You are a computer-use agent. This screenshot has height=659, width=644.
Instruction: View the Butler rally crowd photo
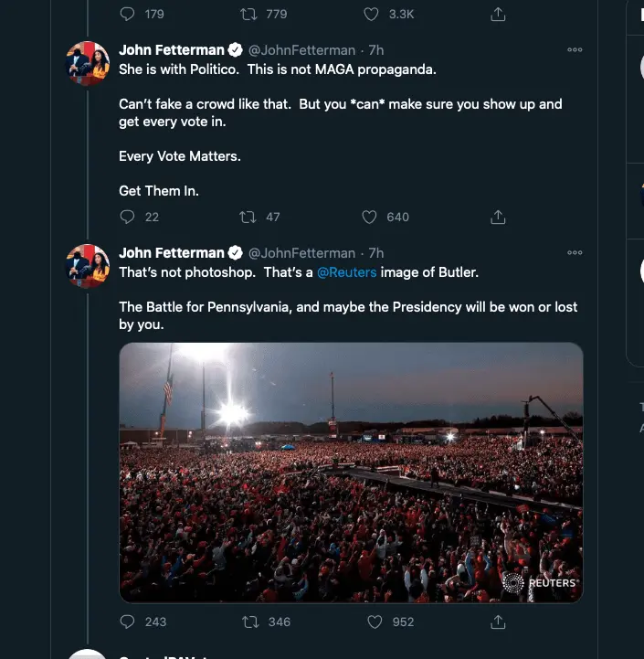click(x=351, y=473)
